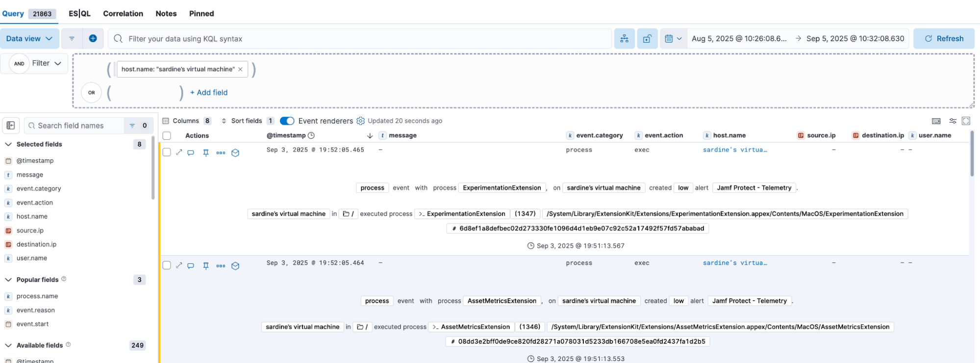Open more actions for AssetMetricsExtension row
This screenshot has height=363, width=980.
pyautogui.click(x=221, y=265)
